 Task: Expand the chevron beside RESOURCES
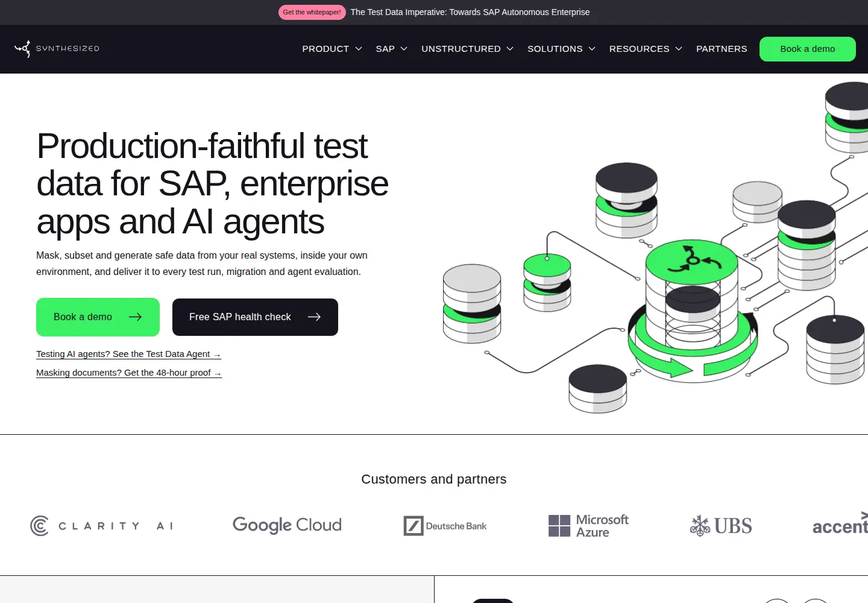click(x=679, y=49)
